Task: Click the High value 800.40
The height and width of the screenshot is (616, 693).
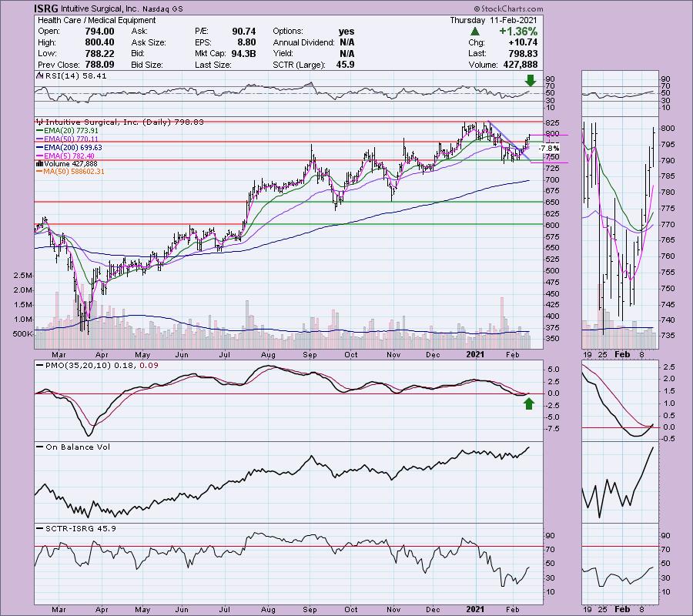Action: point(100,42)
